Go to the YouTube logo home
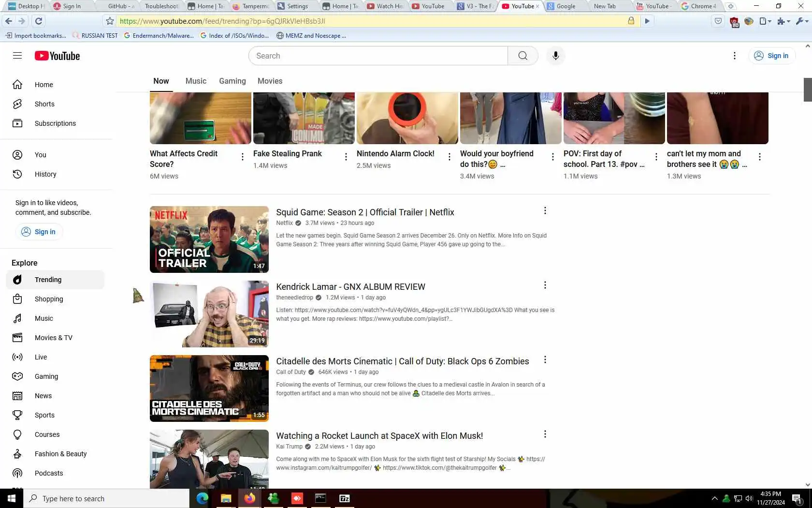The width and height of the screenshot is (812, 508). point(57,56)
